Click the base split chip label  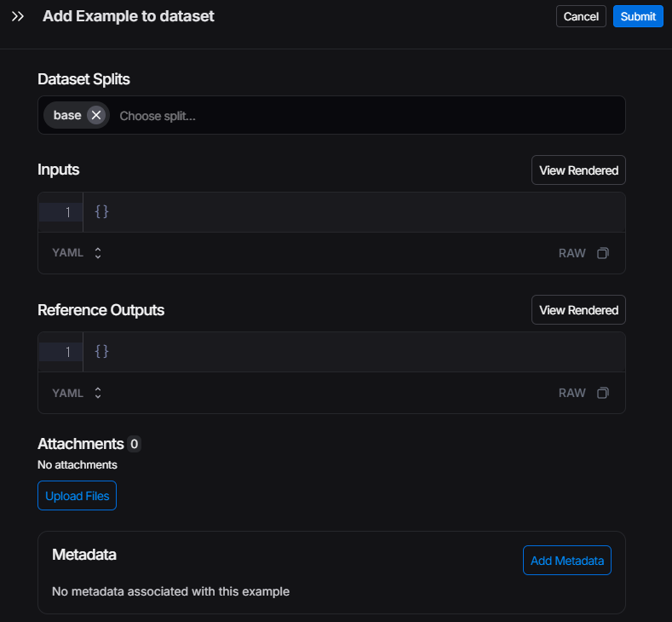(67, 115)
